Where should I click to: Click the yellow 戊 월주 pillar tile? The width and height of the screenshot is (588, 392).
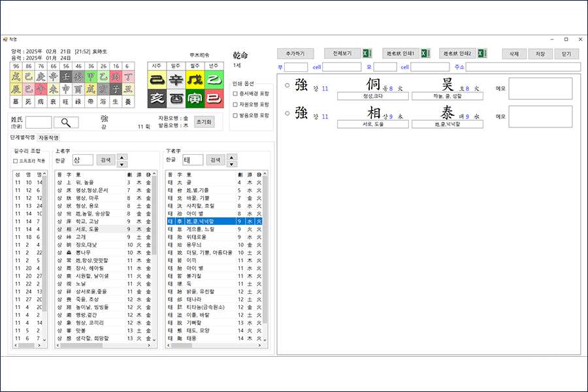click(194, 80)
